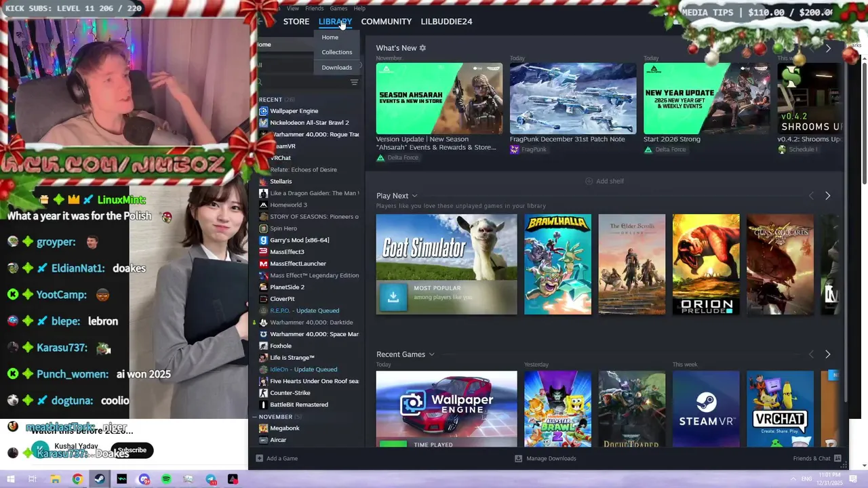
Task: Open What's New settings gear
Action: 422,48
